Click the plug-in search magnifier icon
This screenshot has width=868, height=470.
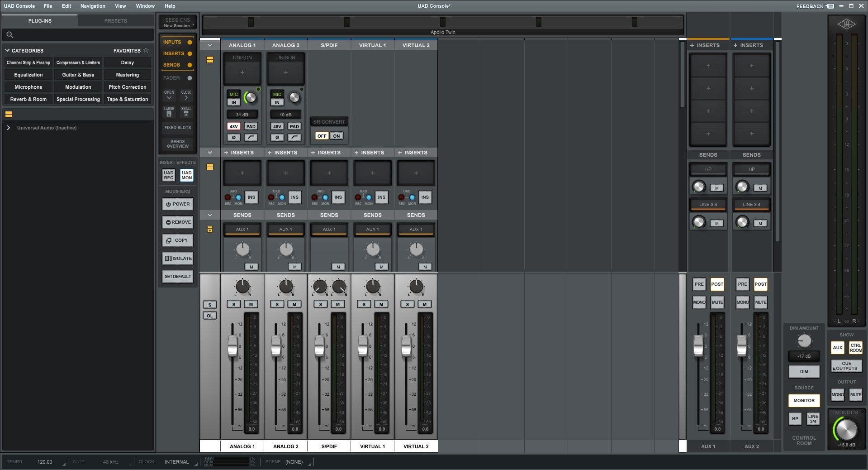[10, 35]
